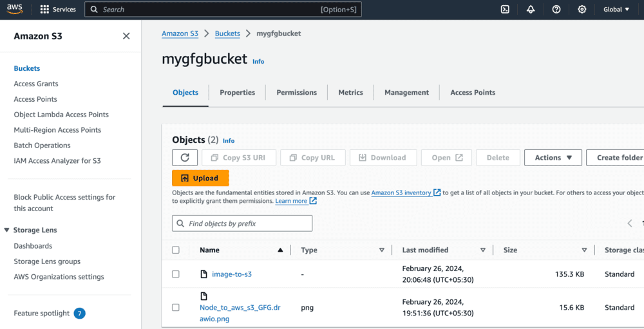Close the Amazon S3 sidebar

point(126,36)
